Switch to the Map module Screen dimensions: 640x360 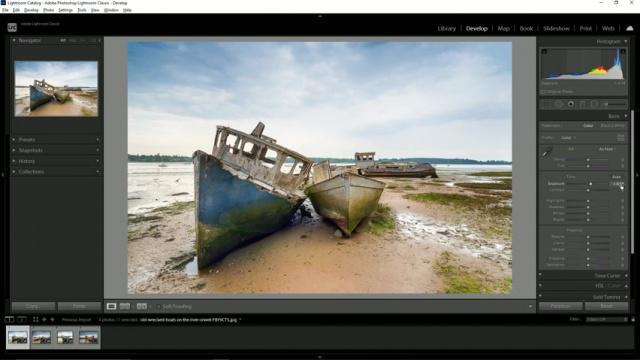pos(503,29)
